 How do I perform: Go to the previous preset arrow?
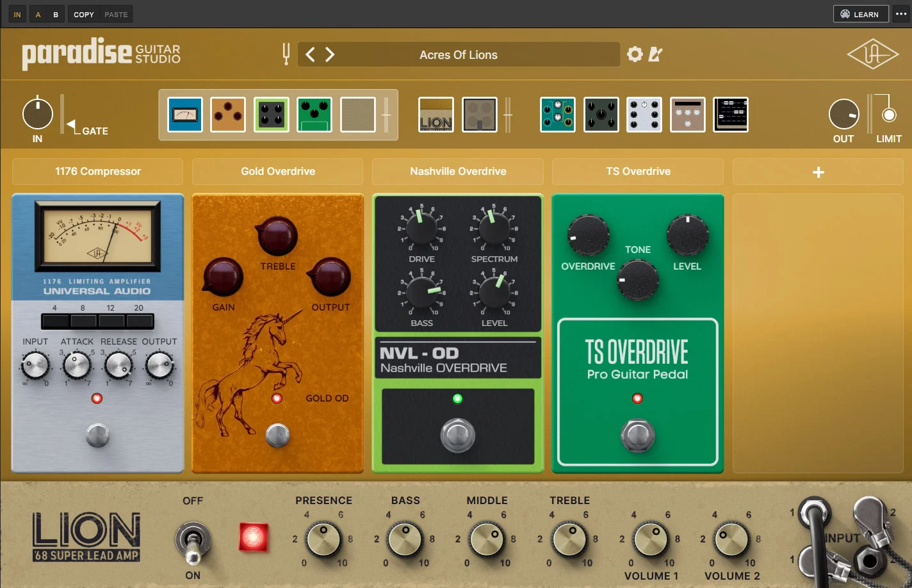310,54
